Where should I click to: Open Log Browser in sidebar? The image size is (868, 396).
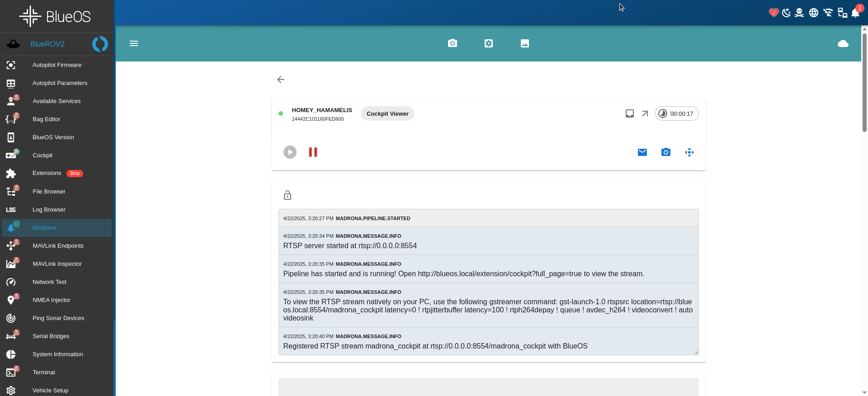pyautogui.click(x=57, y=210)
